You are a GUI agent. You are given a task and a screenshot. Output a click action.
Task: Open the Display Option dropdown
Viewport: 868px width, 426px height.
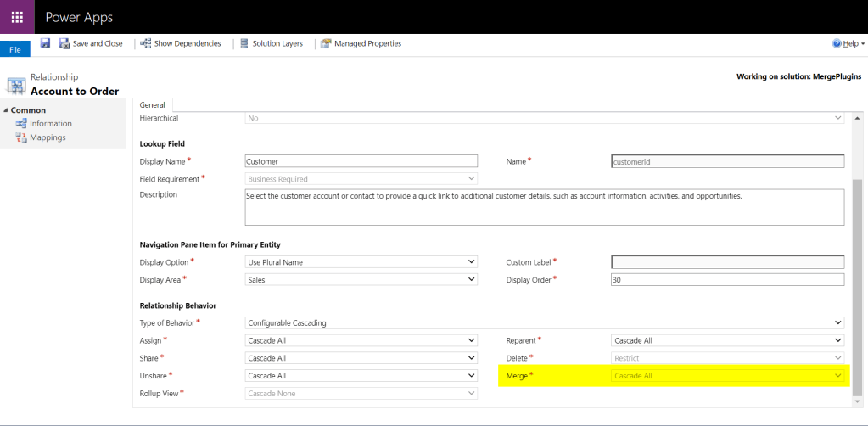(361, 262)
